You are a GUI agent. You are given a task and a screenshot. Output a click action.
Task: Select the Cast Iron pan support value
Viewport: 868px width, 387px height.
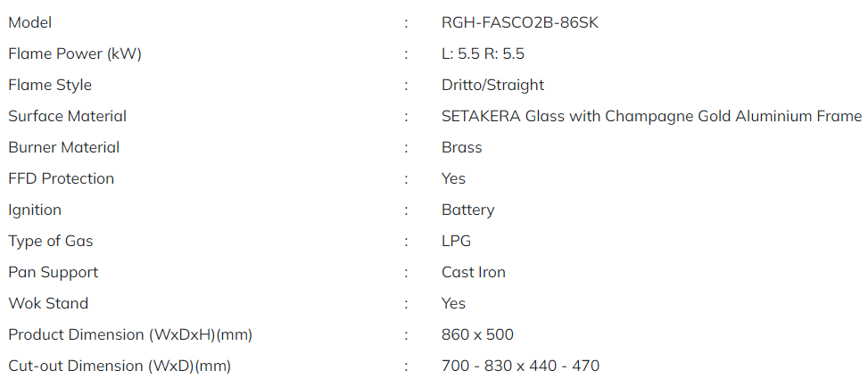[x=474, y=272]
